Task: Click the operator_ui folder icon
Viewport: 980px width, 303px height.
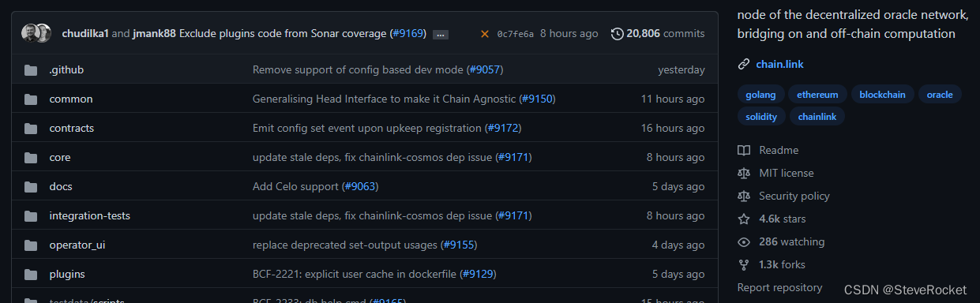Action: pyautogui.click(x=31, y=245)
